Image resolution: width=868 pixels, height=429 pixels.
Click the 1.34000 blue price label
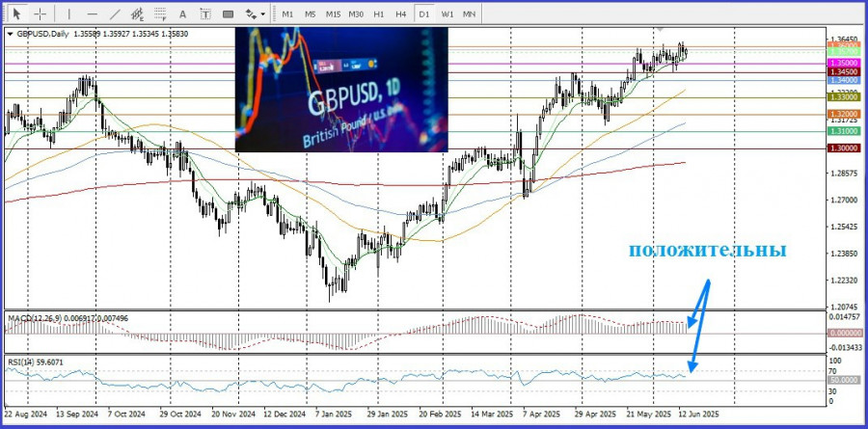(x=844, y=80)
